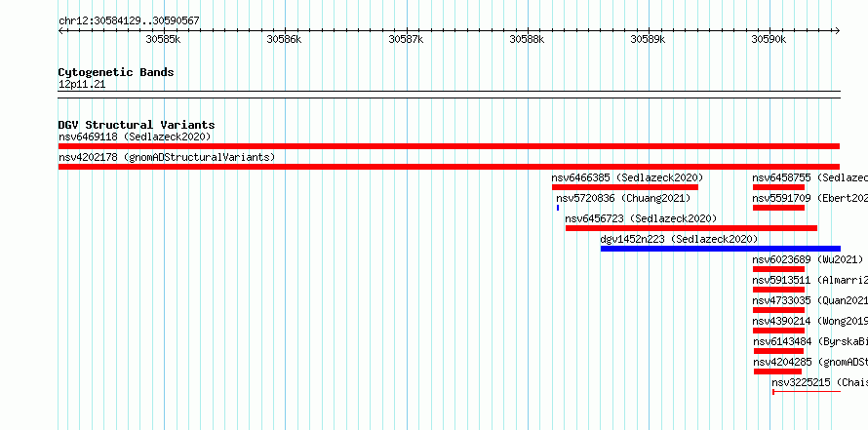The image size is (868, 430).
Task: Click the red bar under nsv5591709
Action: (x=778, y=208)
